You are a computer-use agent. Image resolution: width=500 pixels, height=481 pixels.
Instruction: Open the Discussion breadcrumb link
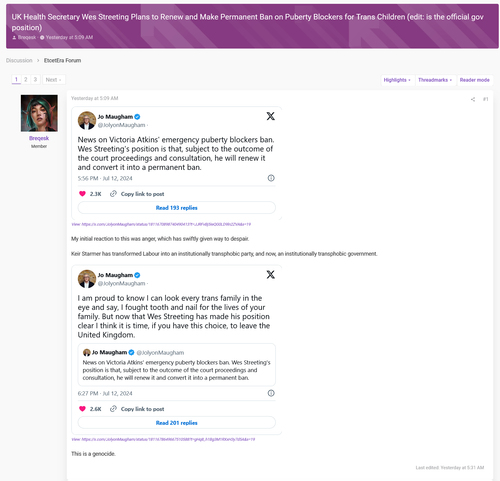(x=19, y=60)
